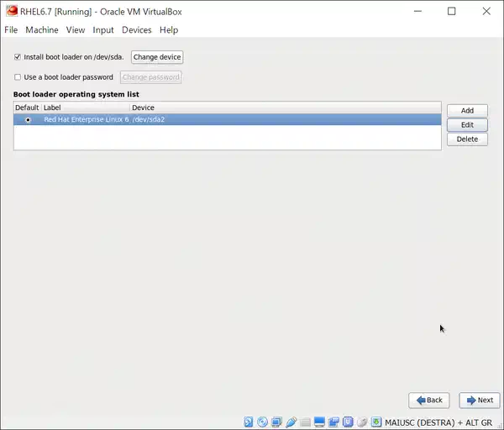The height and width of the screenshot is (430, 504).
Task: Enable Use a boot loader password
Action: click(18, 77)
